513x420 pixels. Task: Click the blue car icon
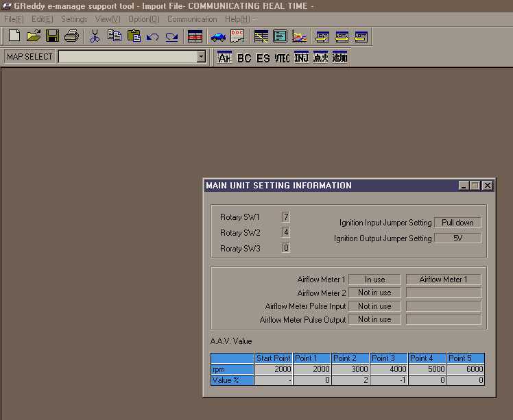(x=218, y=37)
